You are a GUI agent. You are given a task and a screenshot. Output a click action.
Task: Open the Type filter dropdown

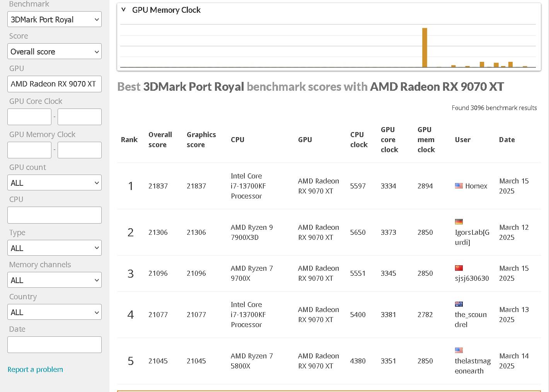pyautogui.click(x=55, y=248)
